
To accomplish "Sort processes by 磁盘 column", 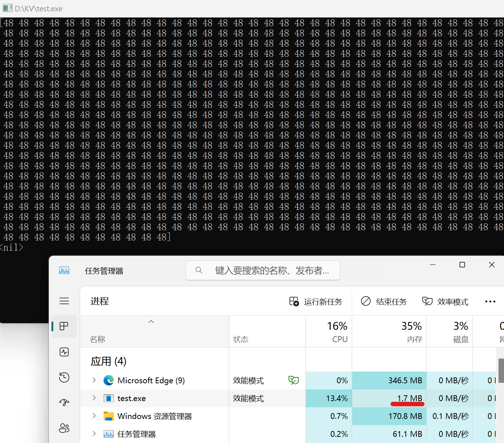I will pyautogui.click(x=450, y=332).
